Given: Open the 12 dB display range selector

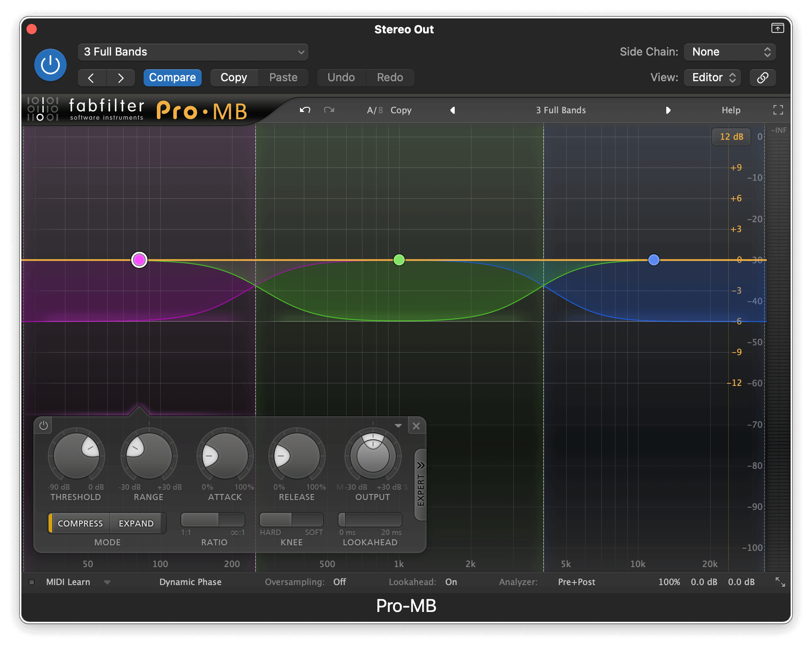Looking at the screenshot, I should coord(731,137).
